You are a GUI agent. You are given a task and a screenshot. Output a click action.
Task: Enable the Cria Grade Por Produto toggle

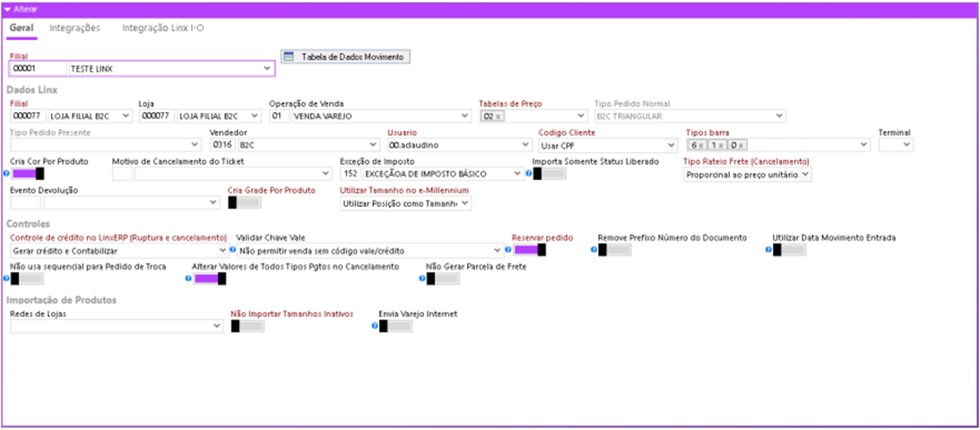click(x=245, y=202)
